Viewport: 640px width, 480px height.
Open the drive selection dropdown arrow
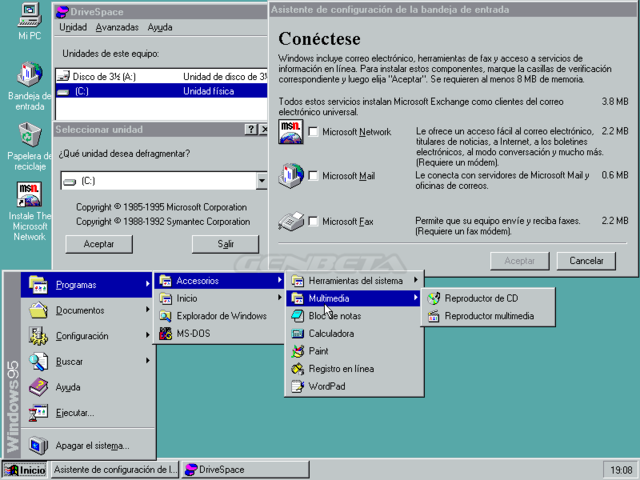pyautogui.click(x=262, y=180)
